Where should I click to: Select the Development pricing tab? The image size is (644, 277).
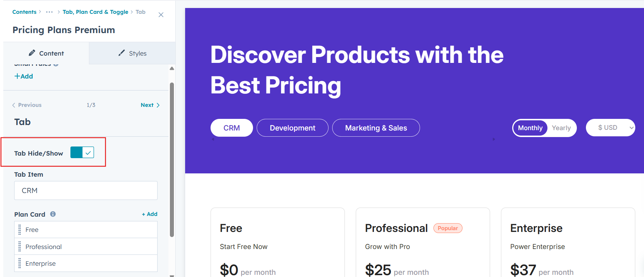point(292,128)
